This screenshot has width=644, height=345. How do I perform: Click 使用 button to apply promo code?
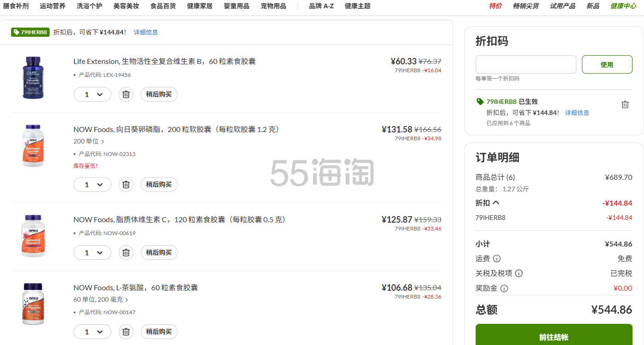click(x=607, y=64)
